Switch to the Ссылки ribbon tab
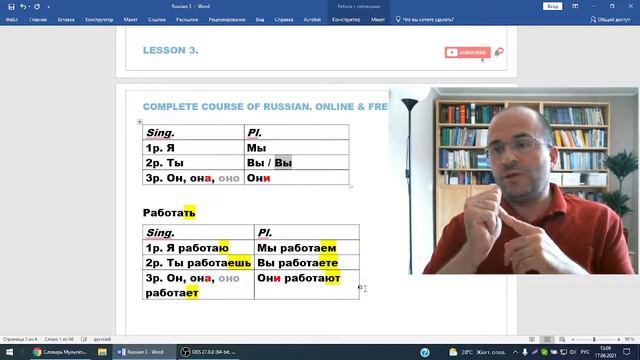This screenshot has width=640, height=360. coord(157,20)
